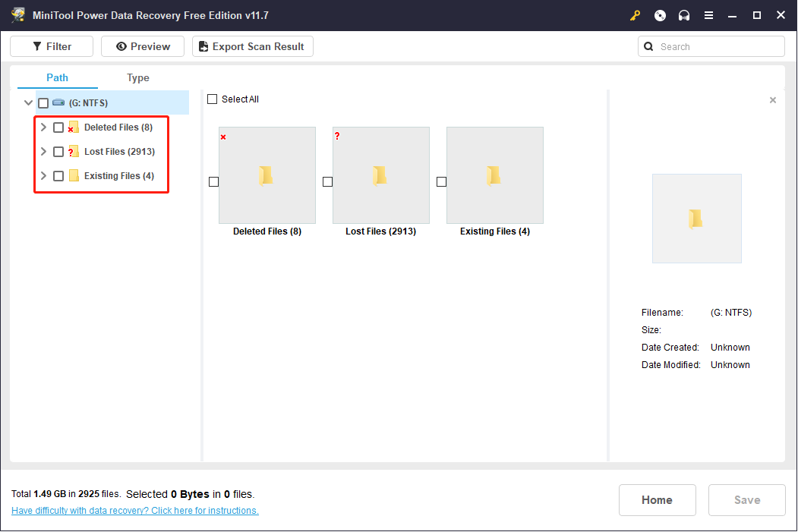The image size is (798, 532).
Task: Click the Date Modified Unknown value
Action: [730, 365]
